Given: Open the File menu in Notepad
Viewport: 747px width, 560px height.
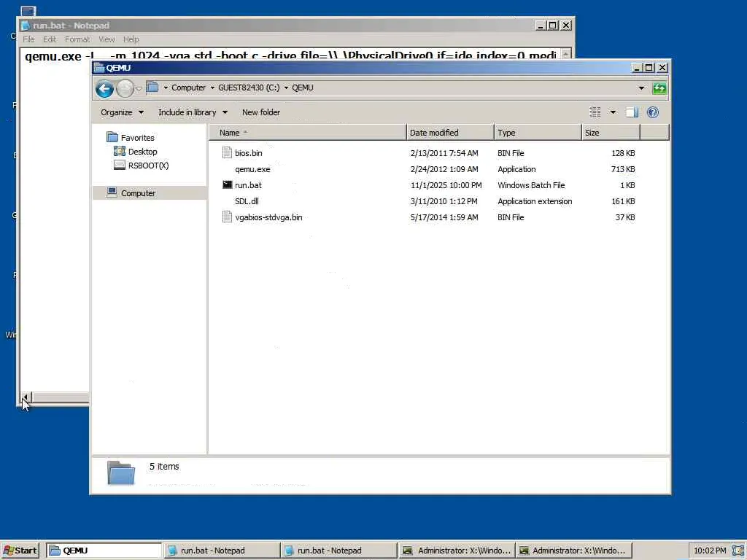Looking at the screenshot, I should [x=28, y=39].
